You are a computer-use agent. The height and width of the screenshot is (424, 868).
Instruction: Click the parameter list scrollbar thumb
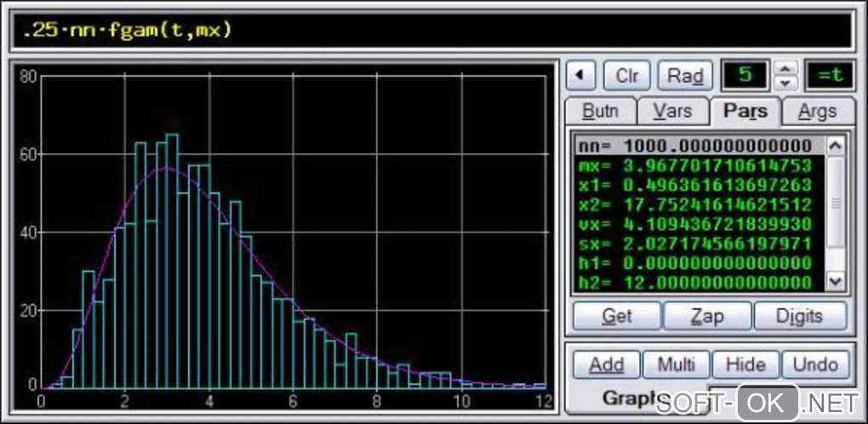click(836, 203)
